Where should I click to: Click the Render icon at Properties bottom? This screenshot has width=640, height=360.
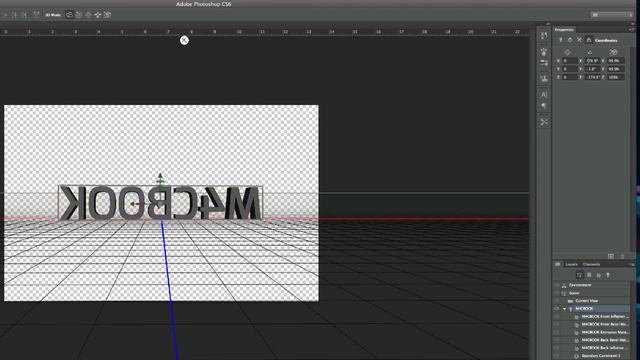tap(611, 256)
